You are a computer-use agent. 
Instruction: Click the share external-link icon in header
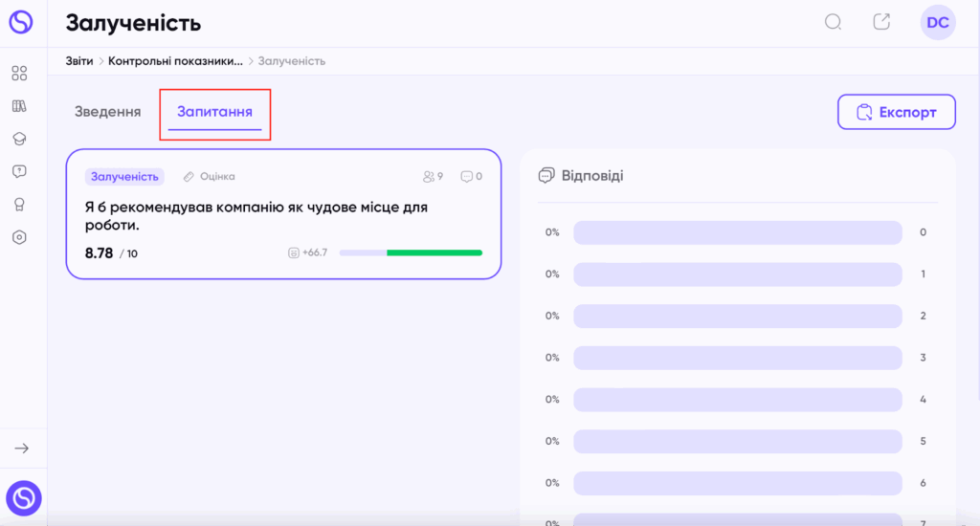tap(881, 22)
